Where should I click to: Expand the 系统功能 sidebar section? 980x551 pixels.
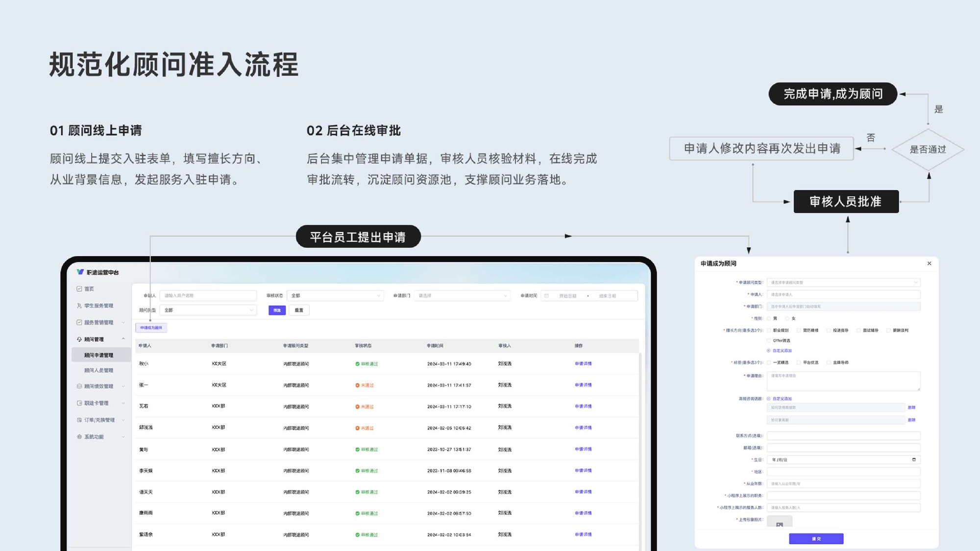tap(123, 437)
